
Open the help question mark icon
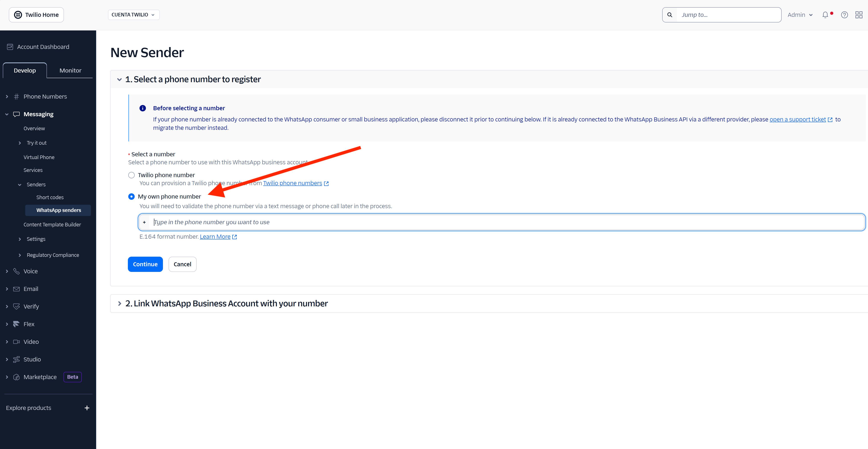tap(844, 15)
